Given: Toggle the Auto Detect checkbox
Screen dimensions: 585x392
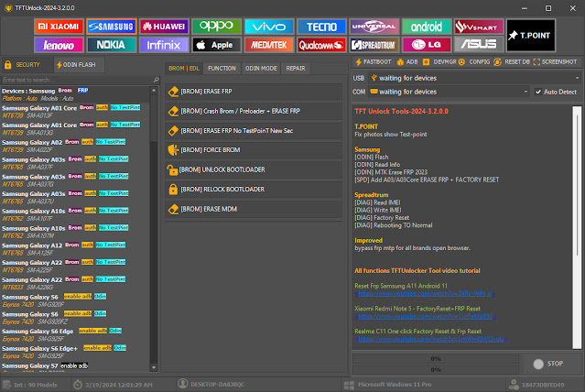Looking at the screenshot, I should (538, 92).
